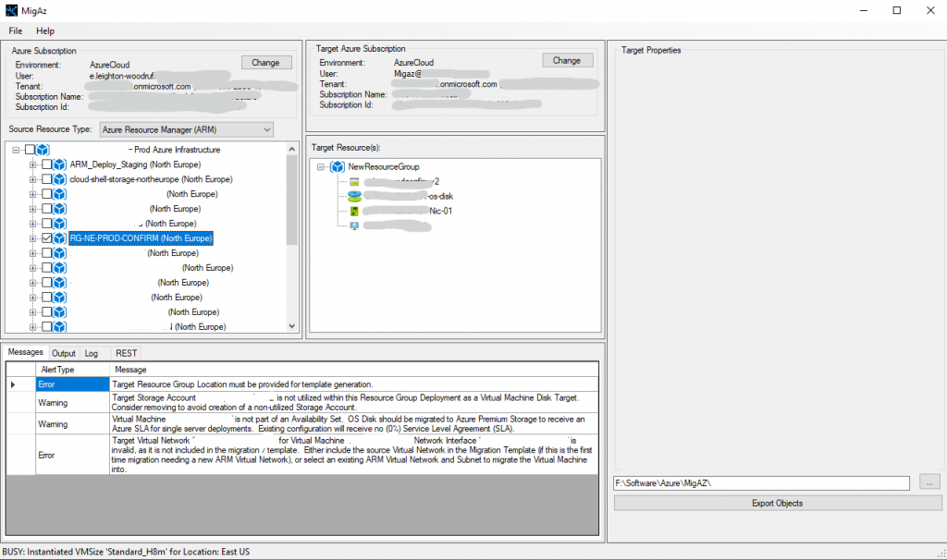Click the RG-NE-PROD-CONFIRM resource group icon
This screenshot has height=560, width=947.
coord(59,238)
